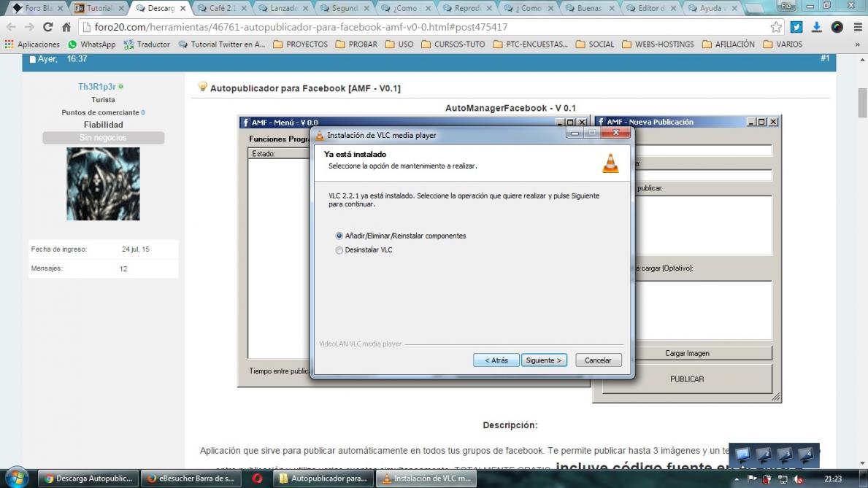Click the Chrome reload page icon
The width and height of the screenshot is (868, 488).
point(48,27)
